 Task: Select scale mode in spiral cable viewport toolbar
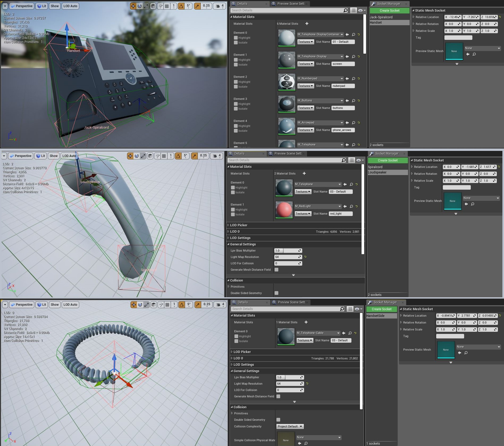pos(146,305)
